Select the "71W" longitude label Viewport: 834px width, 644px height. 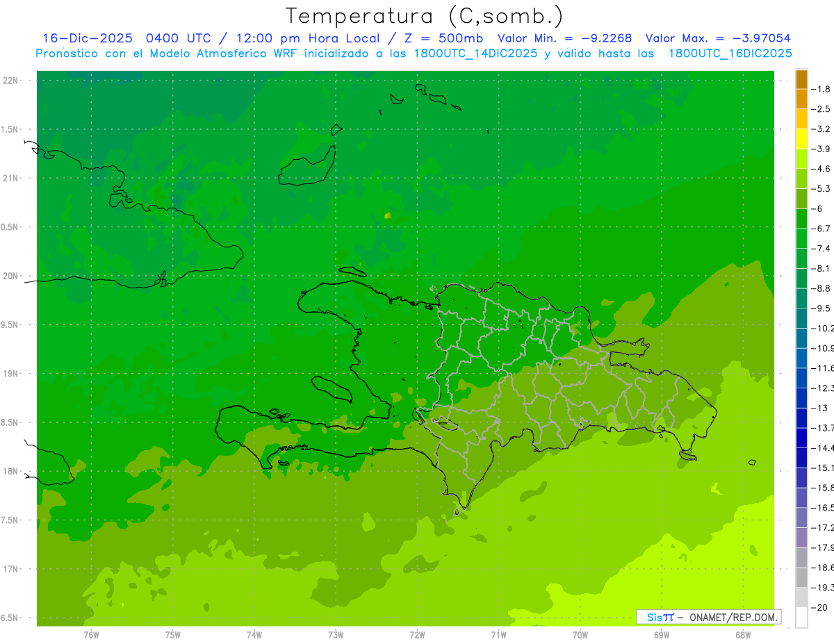[498, 635]
